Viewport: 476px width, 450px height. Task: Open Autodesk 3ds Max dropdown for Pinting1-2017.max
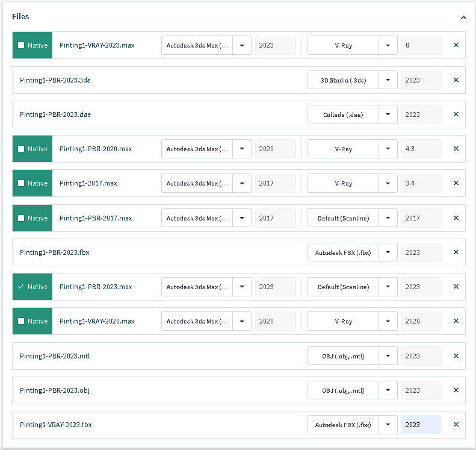click(242, 183)
